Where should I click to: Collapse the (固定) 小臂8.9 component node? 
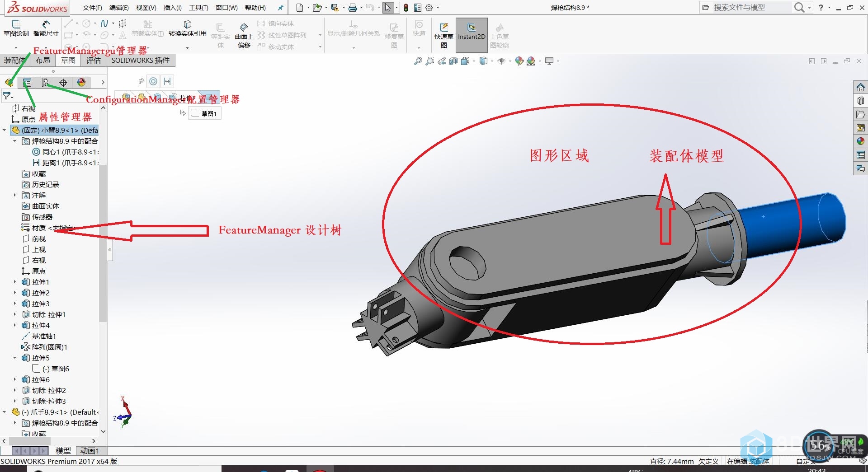[5, 130]
